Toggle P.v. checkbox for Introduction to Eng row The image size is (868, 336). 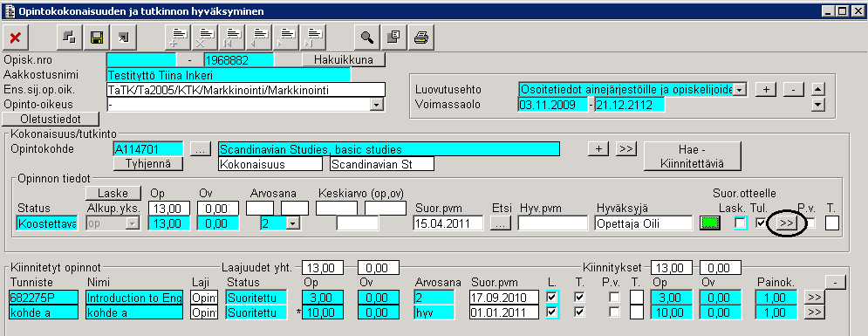tap(614, 298)
